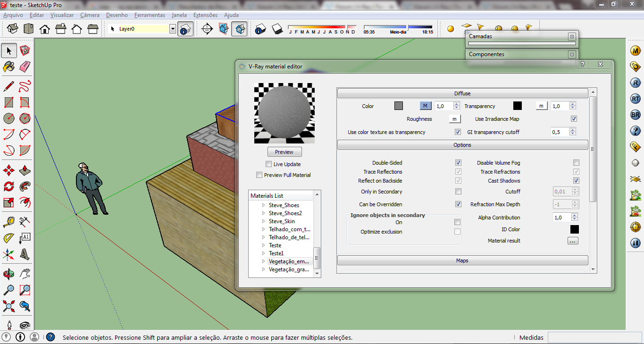Toggle Live Update checkbox
Viewport: 644px width, 344px height.
tap(268, 164)
